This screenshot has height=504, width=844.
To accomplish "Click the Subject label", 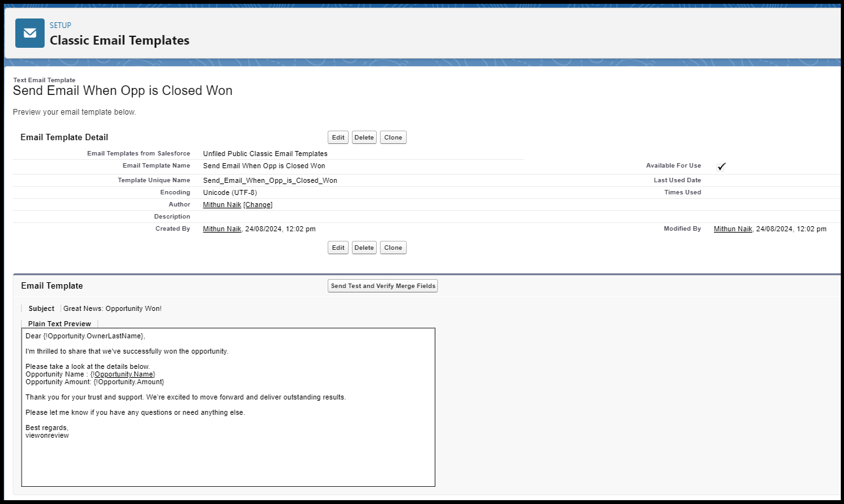I will click(41, 308).
